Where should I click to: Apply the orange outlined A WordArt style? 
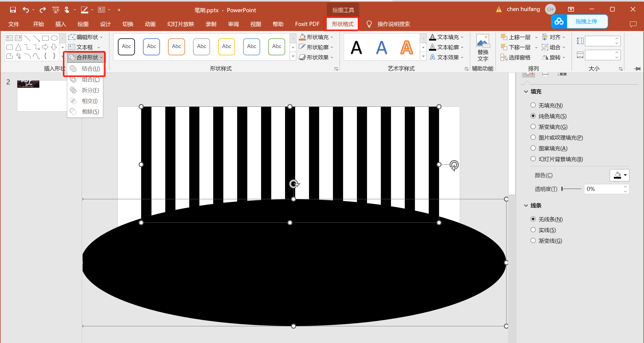pos(407,48)
